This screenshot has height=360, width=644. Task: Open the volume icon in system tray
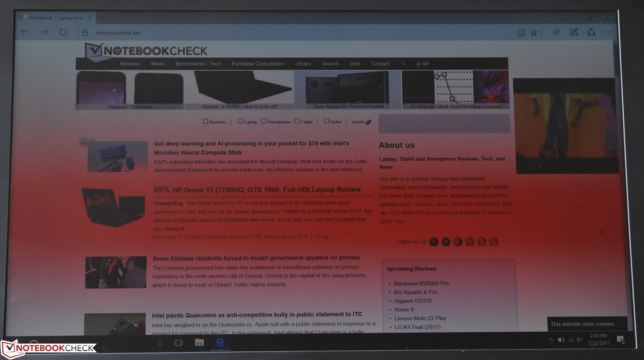(x=580, y=339)
